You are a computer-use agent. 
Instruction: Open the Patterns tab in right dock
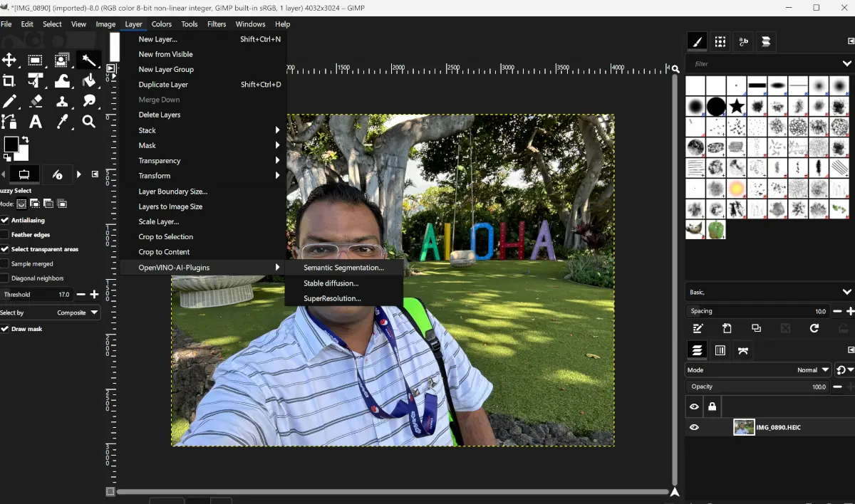(720, 41)
